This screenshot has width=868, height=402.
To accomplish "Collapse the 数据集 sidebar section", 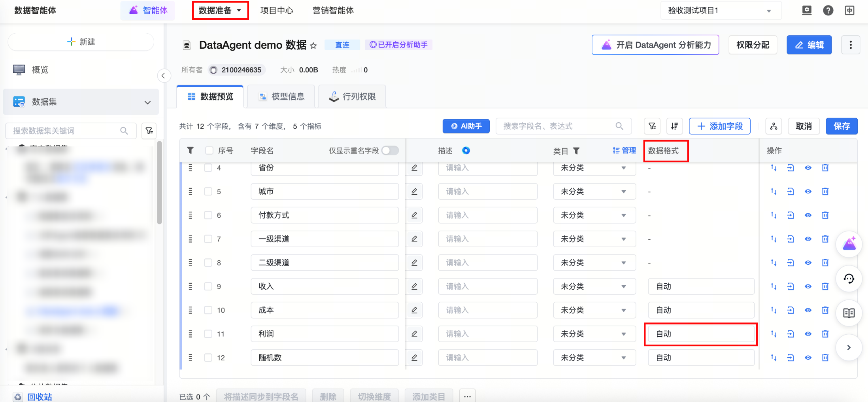I will (x=147, y=102).
